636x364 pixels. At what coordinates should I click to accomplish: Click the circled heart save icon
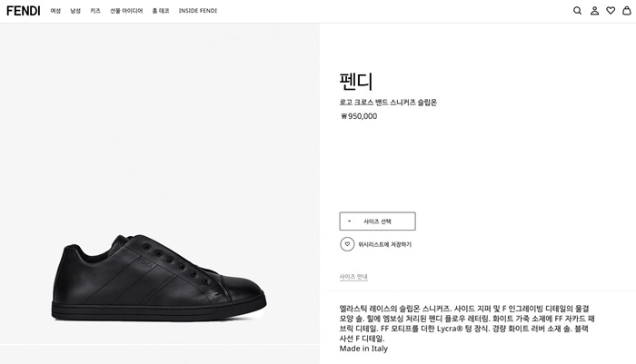(347, 244)
